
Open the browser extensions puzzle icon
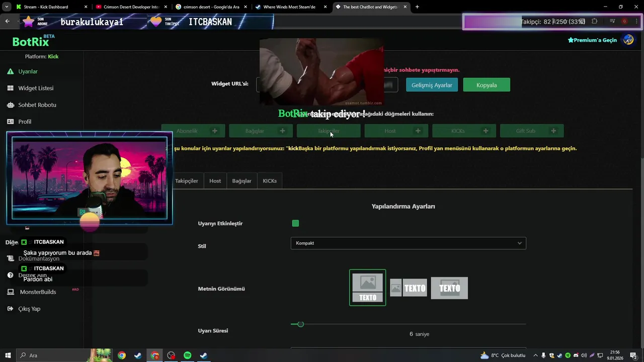595,21
